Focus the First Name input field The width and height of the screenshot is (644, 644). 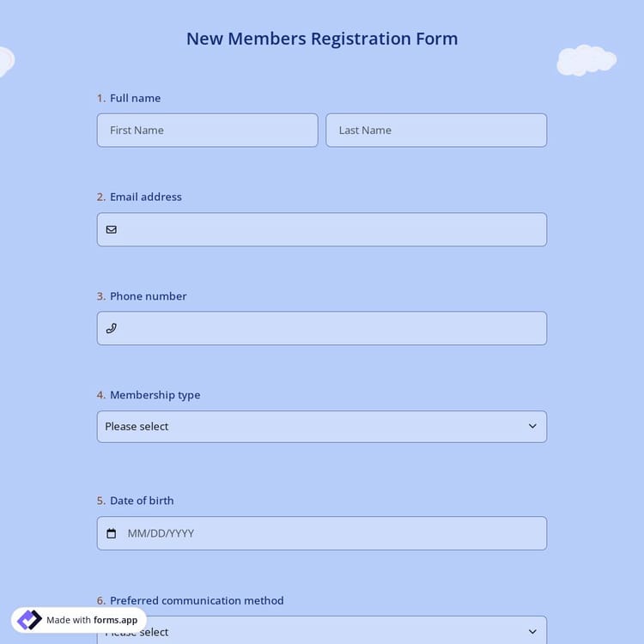tap(207, 131)
